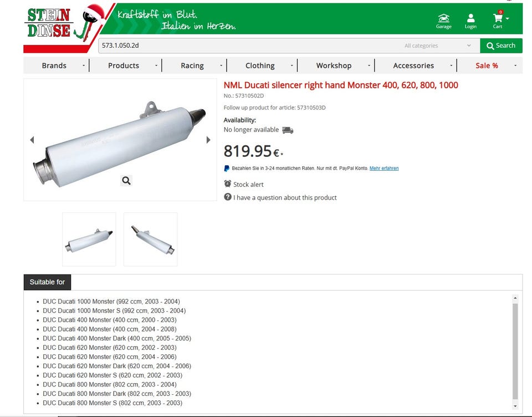
Task: Expand the Products menu arrow
Action: [x=156, y=65]
